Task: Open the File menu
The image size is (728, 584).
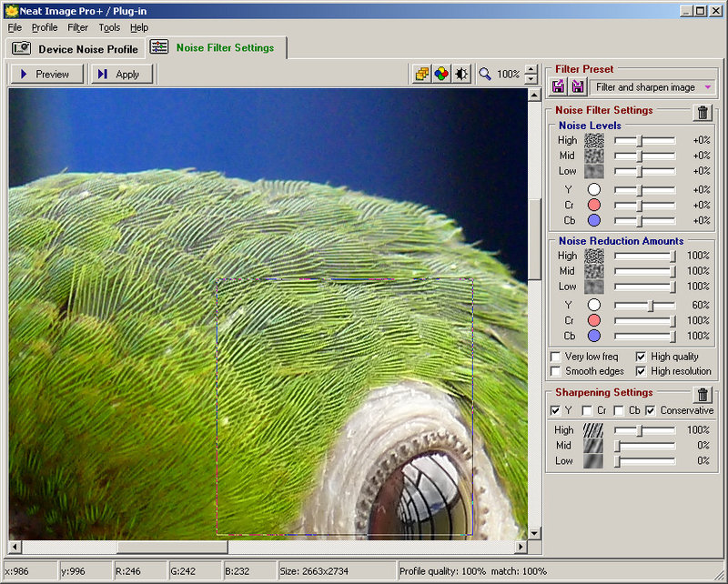Action: click(x=15, y=28)
